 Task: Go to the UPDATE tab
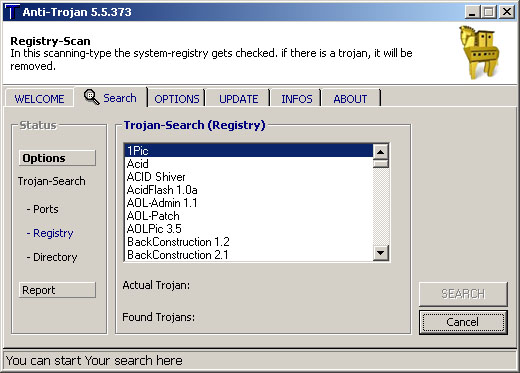[x=238, y=99]
